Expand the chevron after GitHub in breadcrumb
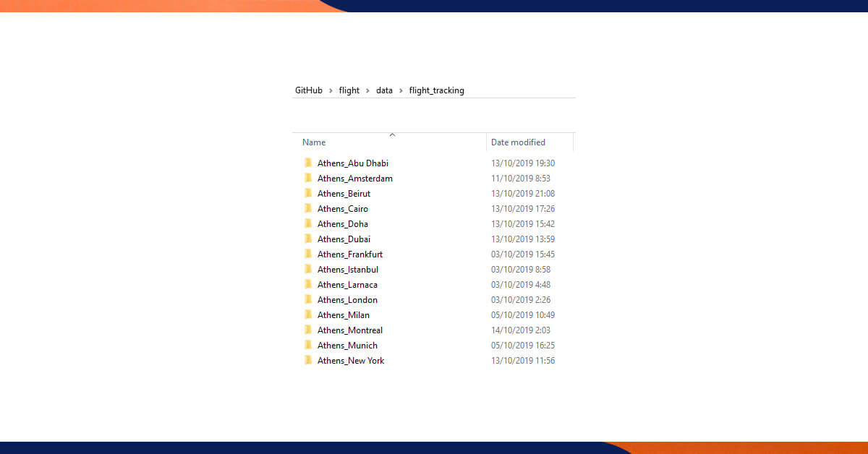Viewport: 868px width, 454px height. point(331,90)
